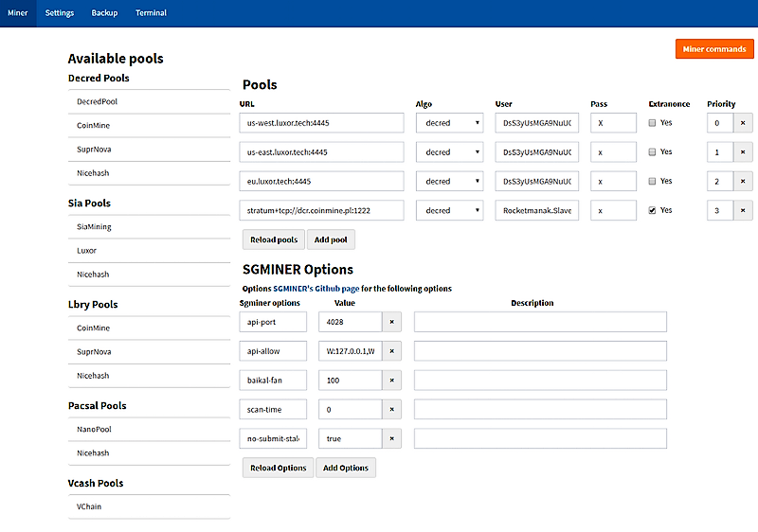The height and width of the screenshot is (532, 758).
Task: Edit the W:127.0.0.1 api-allow value field
Action: 351,351
